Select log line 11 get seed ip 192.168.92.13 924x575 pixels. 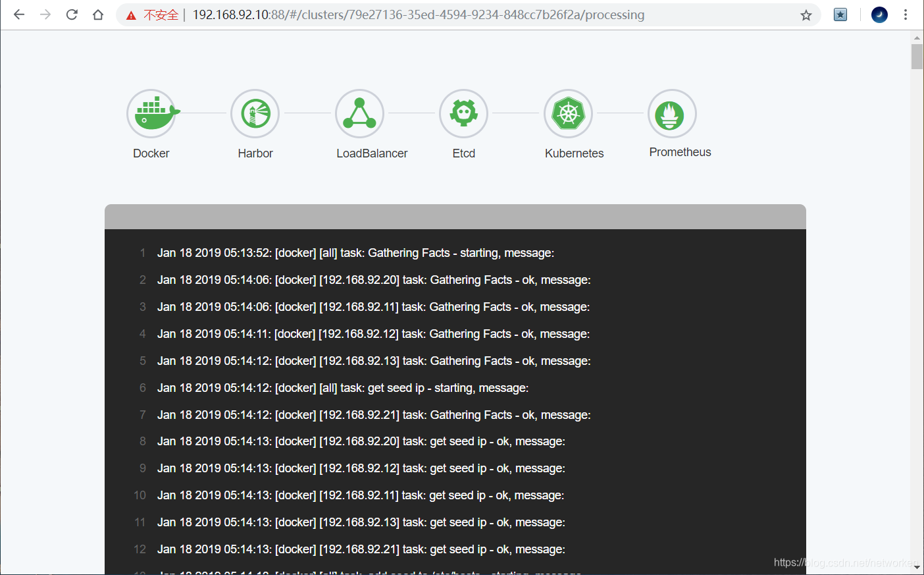[x=361, y=522]
